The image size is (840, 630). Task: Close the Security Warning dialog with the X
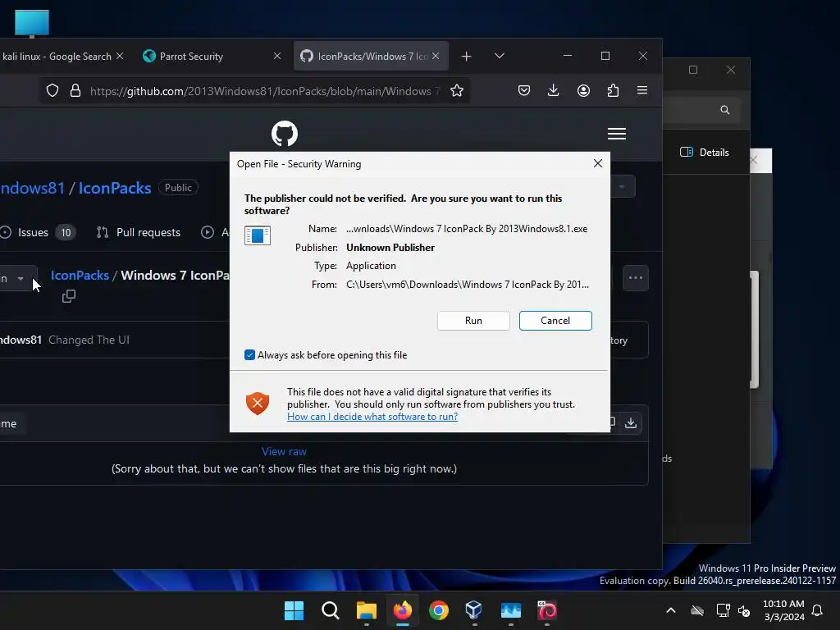pyautogui.click(x=598, y=163)
